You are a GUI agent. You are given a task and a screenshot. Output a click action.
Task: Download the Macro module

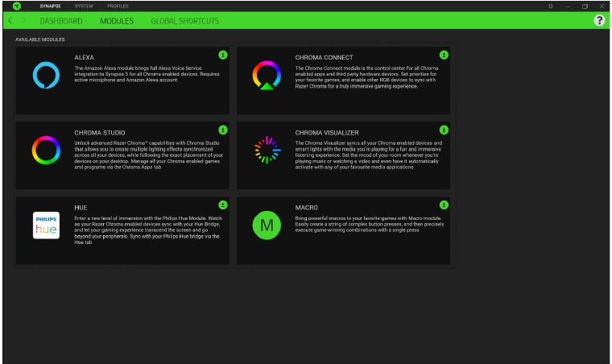[444, 205]
